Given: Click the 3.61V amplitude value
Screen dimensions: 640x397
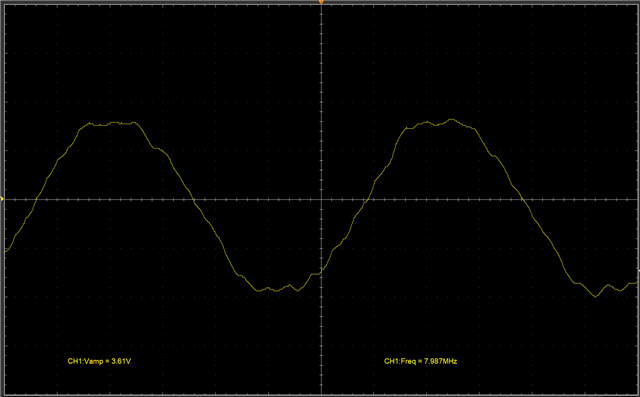Looking at the screenshot, I should pyautogui.click(x=121, y=361).
